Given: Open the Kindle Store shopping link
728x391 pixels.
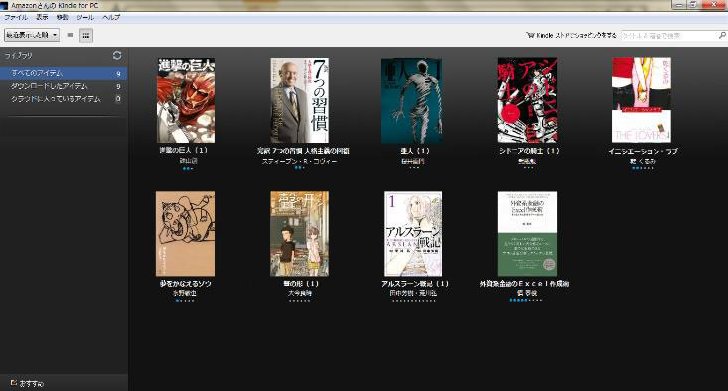Looking at the screenshot, I should point(576,35).
